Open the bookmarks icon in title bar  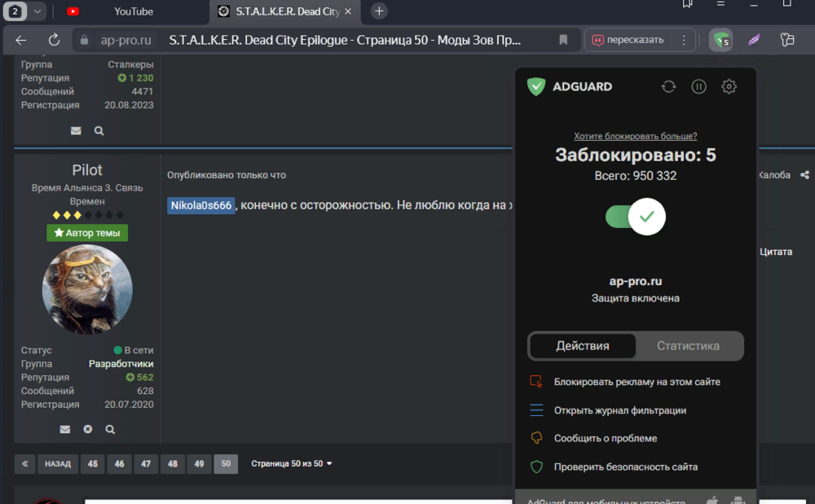coord(687,3)
